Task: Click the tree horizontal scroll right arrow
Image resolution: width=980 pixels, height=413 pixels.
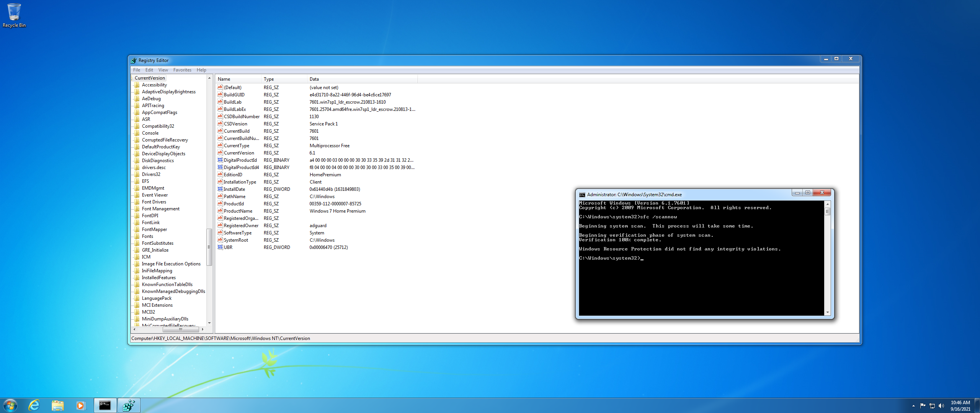Action: (x=203, y=329)
